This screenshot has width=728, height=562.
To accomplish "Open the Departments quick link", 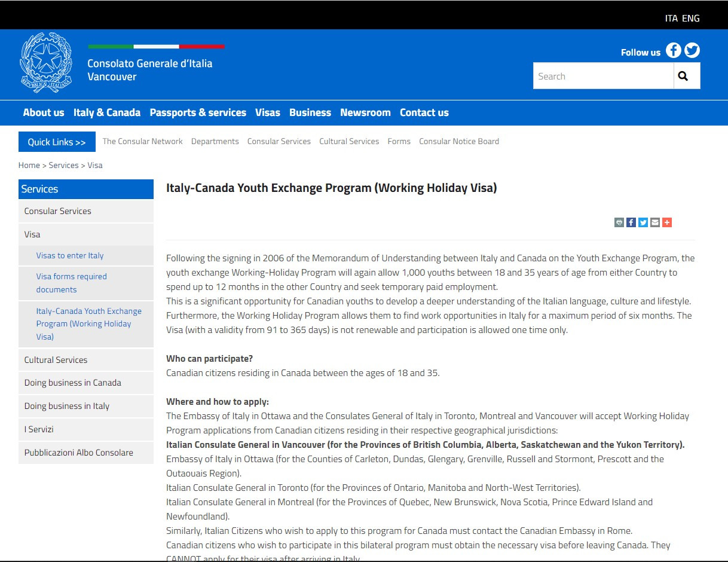I will click(215, 141).
